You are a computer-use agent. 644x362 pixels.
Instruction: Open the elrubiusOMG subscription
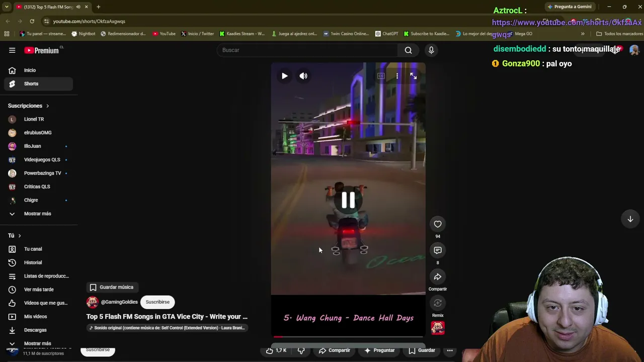pos(38,133)
